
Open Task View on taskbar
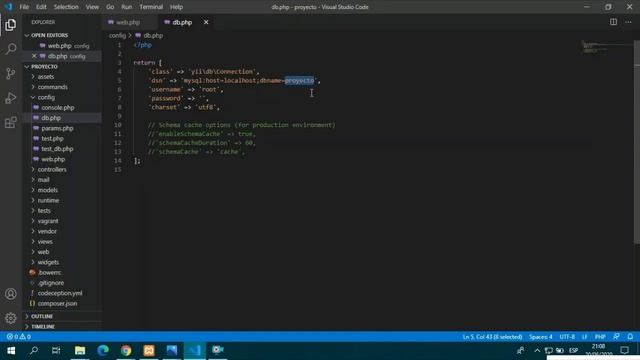click(56, 350)
